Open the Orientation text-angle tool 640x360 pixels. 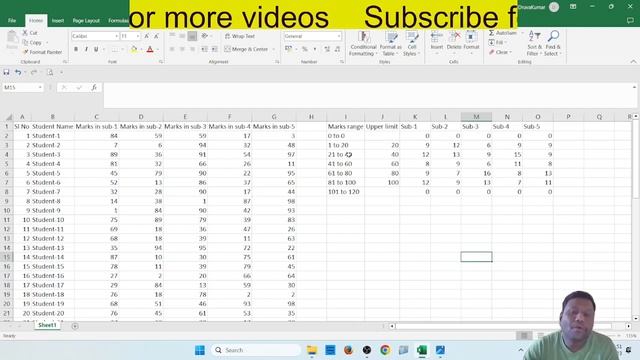[x=205, y=36]
